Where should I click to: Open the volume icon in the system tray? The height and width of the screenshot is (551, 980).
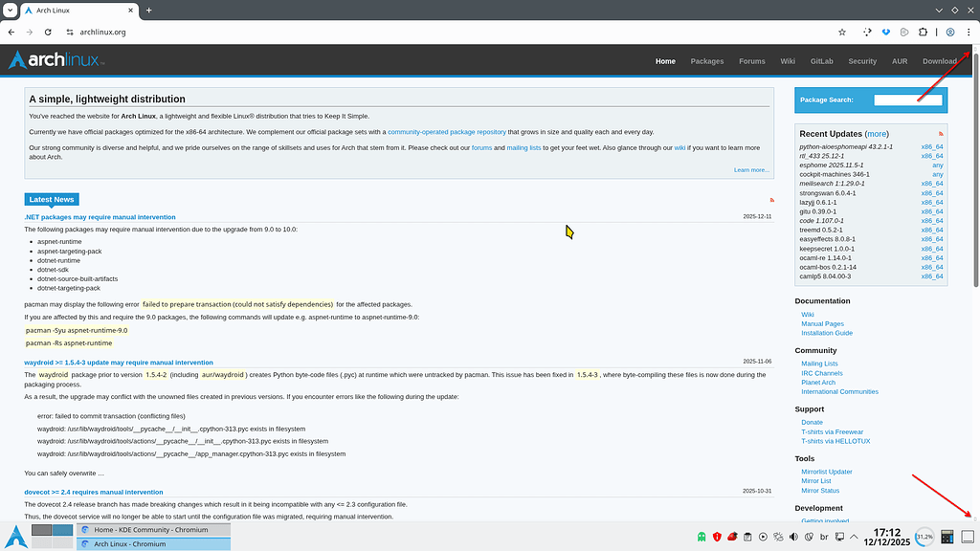[x=792, y=536]
